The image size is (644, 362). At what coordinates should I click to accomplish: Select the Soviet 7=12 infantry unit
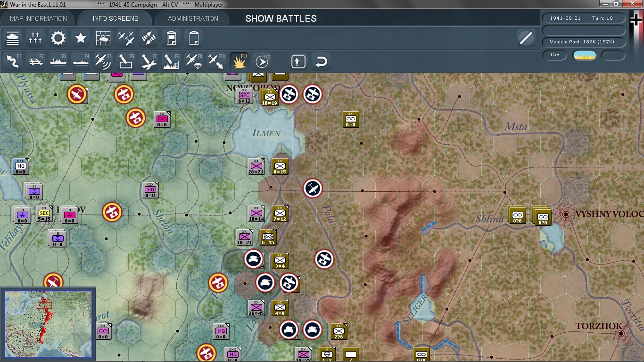click(x=280, y=214)
